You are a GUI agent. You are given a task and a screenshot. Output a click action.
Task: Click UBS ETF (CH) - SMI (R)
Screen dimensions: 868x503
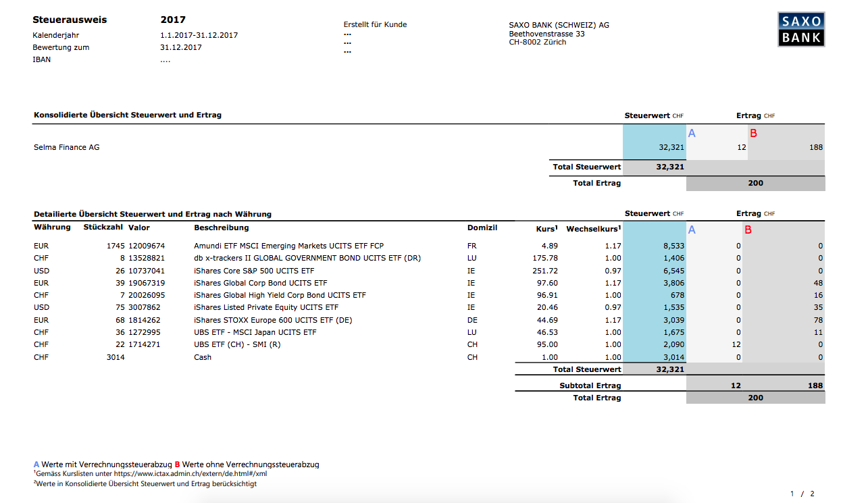pos(237,344)
